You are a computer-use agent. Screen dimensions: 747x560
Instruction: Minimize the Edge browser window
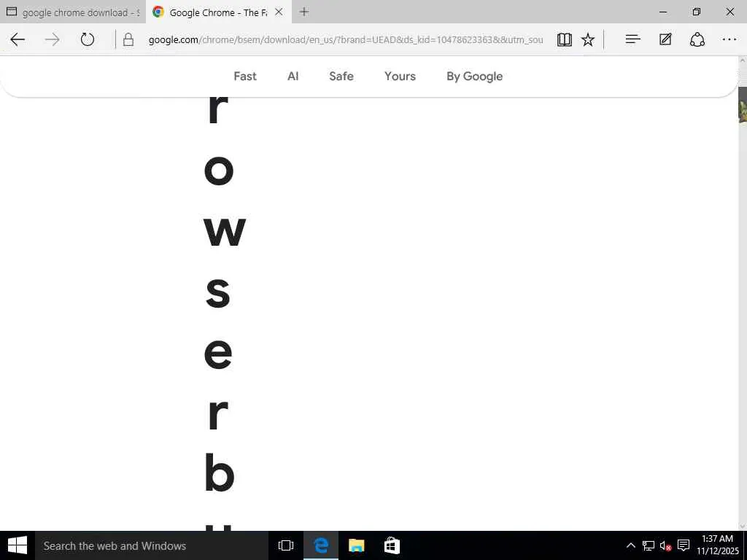tap(662, 12)
